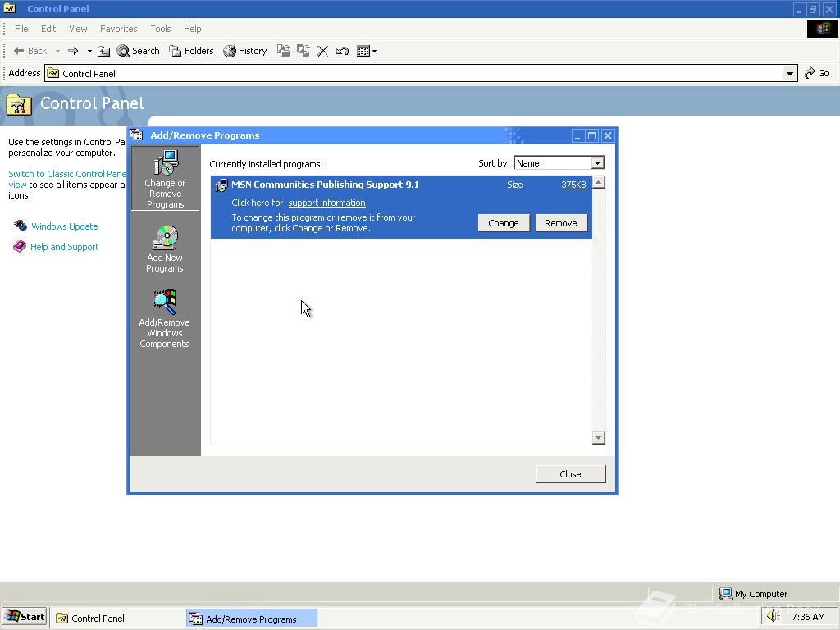840x630 pixels.
Task: Click the Forward arrow in toolbar
Action: [73, 51]
